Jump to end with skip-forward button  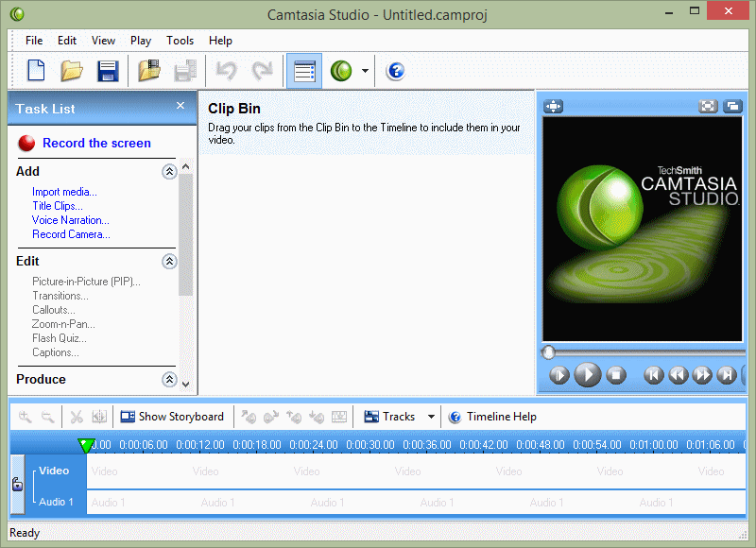point(727,375)
